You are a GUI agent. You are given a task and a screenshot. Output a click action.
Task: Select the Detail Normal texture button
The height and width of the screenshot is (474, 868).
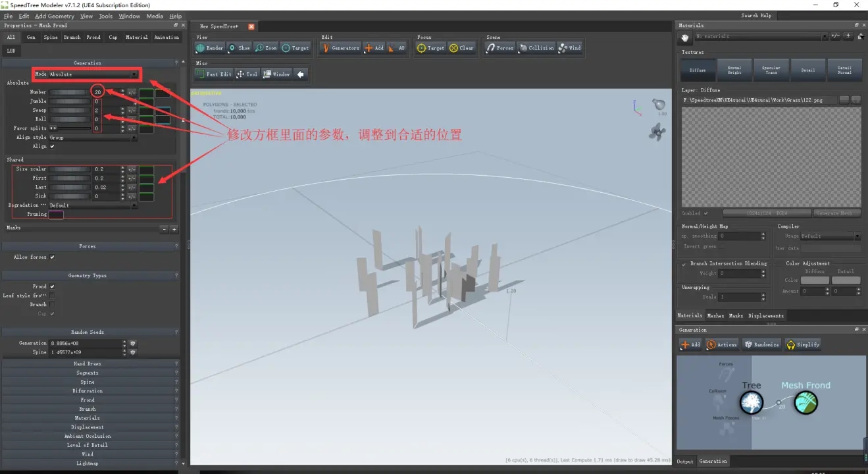click(844, 70)
